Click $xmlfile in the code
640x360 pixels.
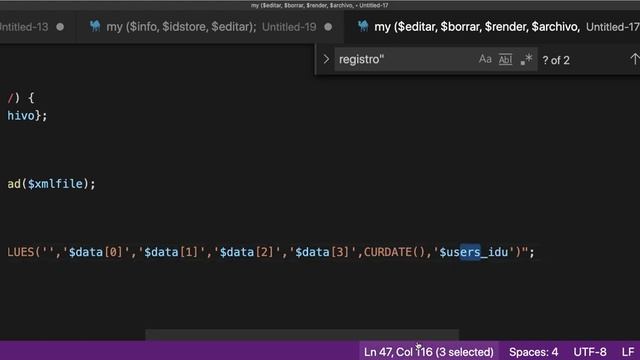coord(55,184)
